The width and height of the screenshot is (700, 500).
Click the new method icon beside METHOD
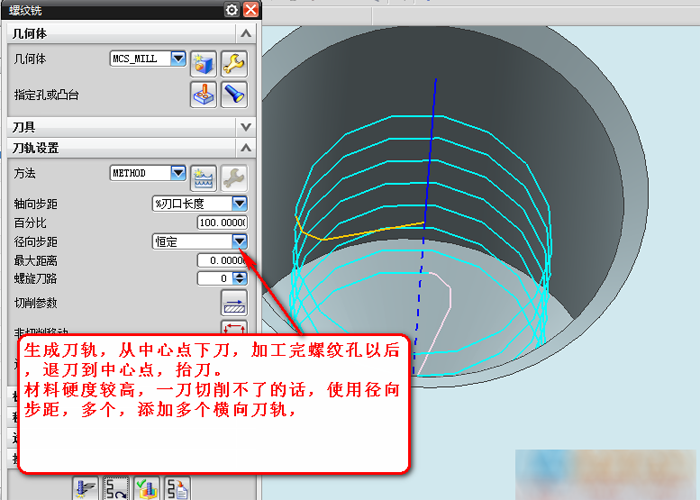[x=204, y=177]
